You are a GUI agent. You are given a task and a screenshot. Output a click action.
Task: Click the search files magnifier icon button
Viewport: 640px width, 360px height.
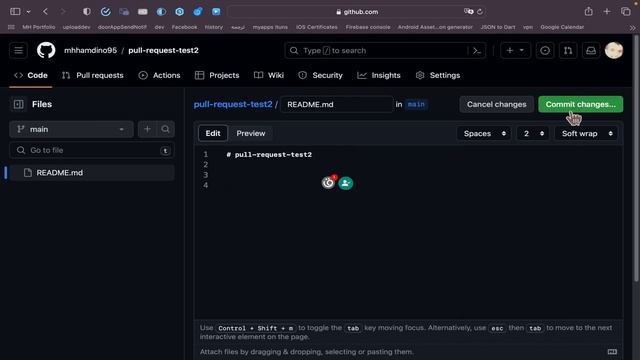(165, 129)
